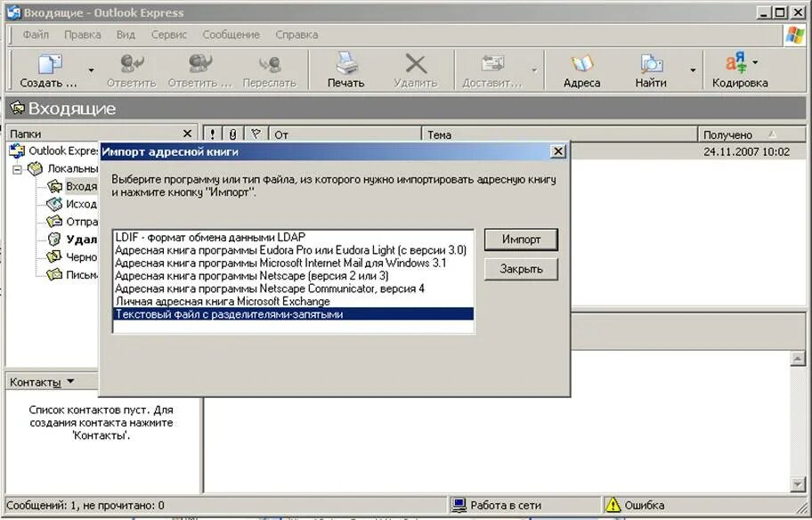Click the Доставить send/receive icon

[492, 64]
